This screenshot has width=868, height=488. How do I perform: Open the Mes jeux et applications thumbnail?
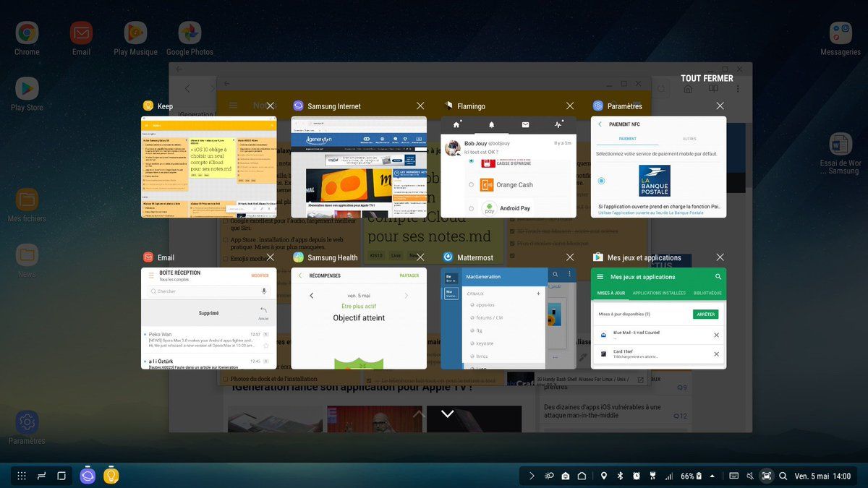[x=658, y=318]
